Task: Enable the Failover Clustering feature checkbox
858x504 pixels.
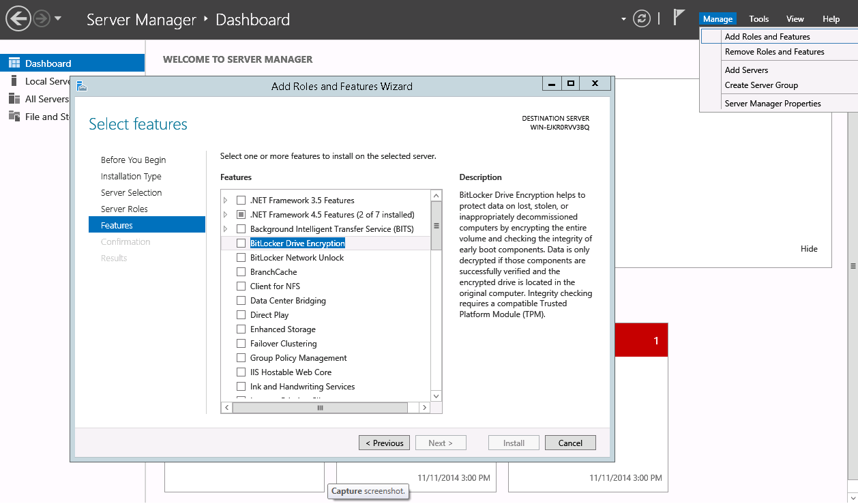Action: coord(241,344)
